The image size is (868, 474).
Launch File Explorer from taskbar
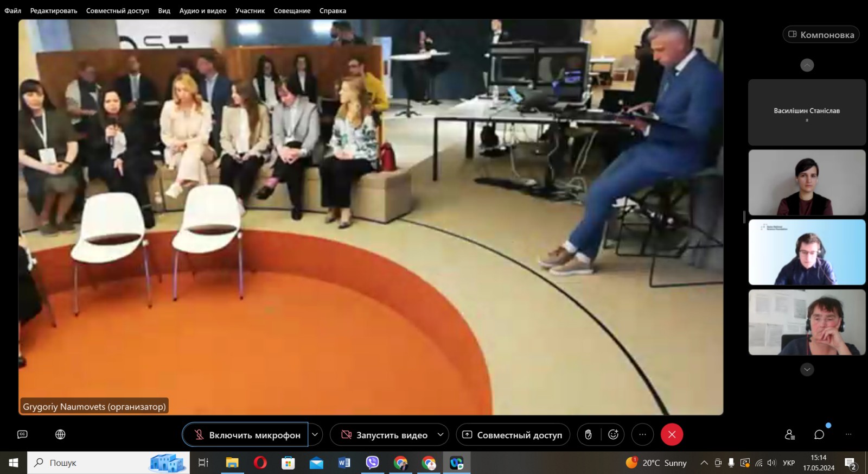tap(232, 463)
